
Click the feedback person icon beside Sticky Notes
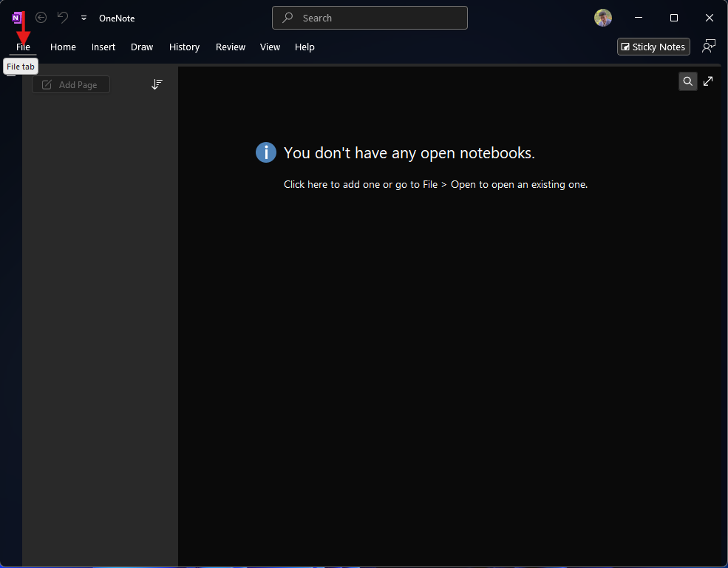click(x=709, y=47)
